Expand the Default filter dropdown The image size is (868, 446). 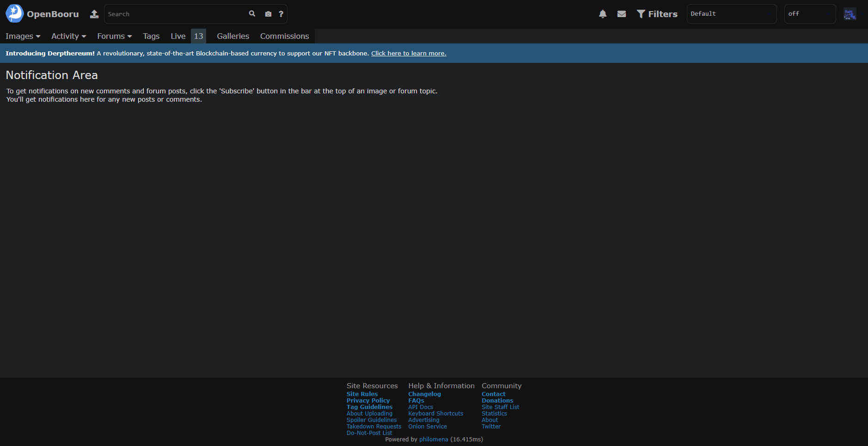732,14
